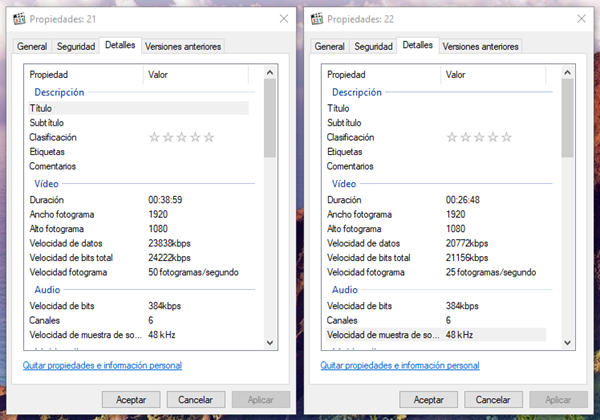Screen dimensions: 600x420
Task: Click Aceptar in the Propiedades: 22 window
Action: pyautogui.click(x=429, y=400)
